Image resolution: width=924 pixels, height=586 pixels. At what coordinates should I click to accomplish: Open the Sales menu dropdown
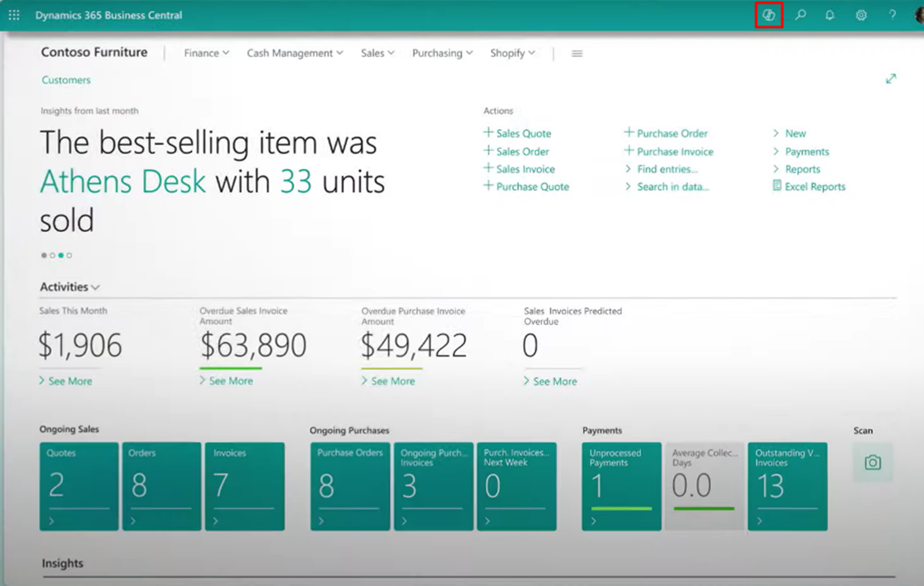pos(377,53)
